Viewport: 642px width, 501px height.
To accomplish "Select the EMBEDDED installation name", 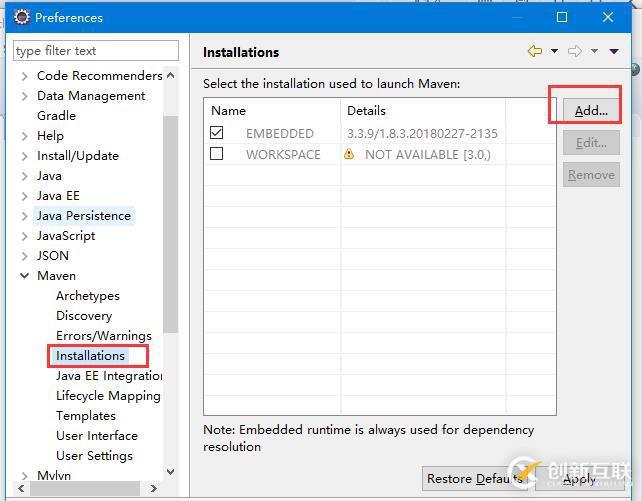I will pyautogui.click(x=280, y=133).
